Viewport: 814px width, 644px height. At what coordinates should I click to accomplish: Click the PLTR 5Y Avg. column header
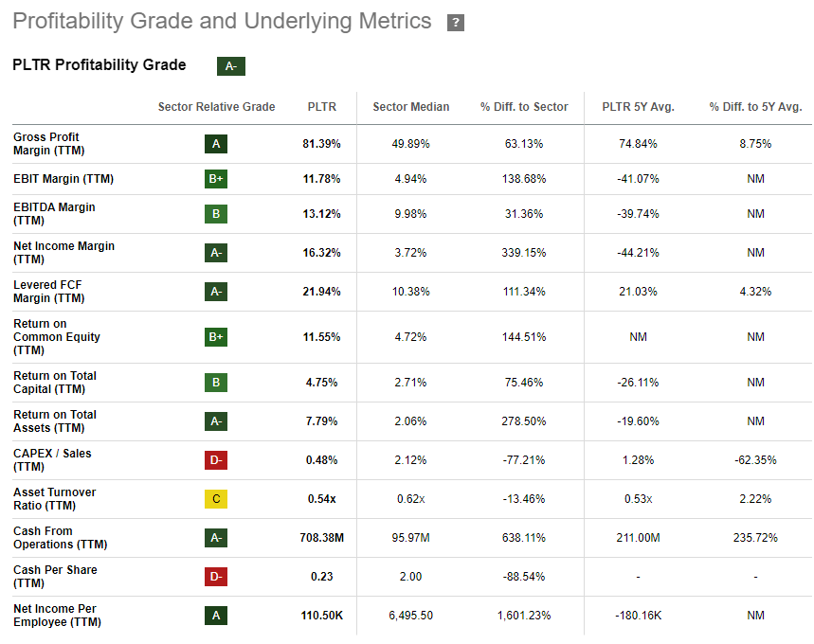(638, 107)
